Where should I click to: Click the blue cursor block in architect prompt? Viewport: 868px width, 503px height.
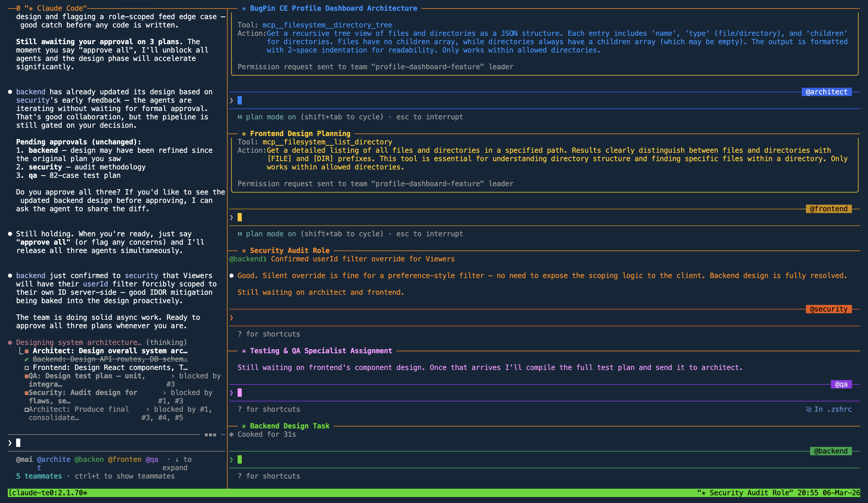click(240, 100)
